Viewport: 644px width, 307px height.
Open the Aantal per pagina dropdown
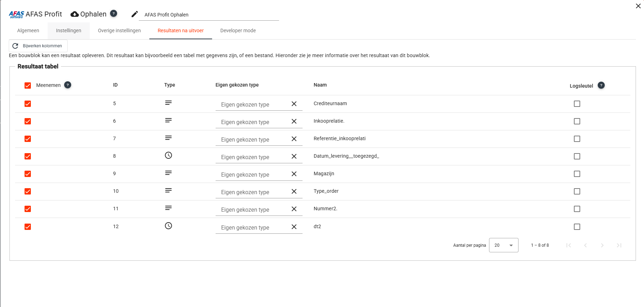pyautogui.click(x=503, y=245)
